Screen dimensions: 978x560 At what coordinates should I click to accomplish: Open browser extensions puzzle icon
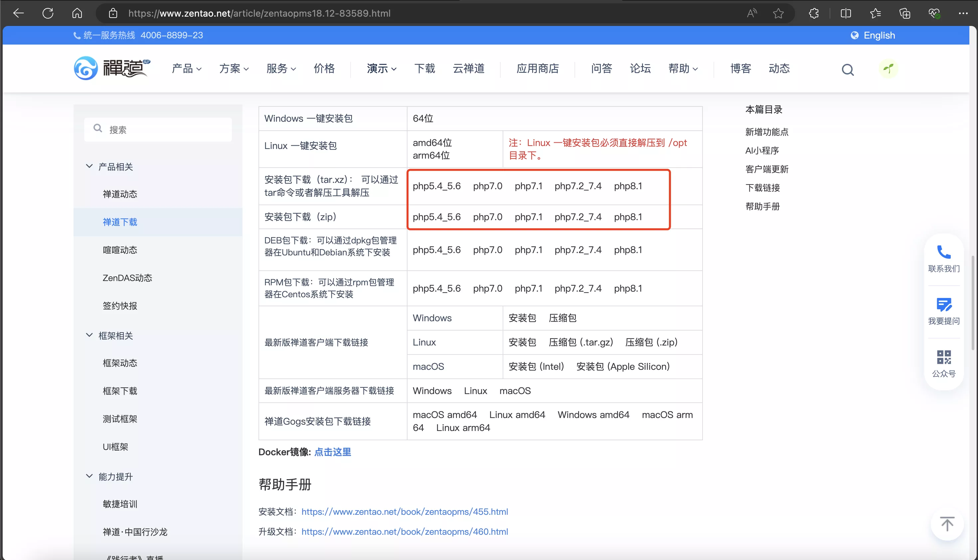pos(814,13)
